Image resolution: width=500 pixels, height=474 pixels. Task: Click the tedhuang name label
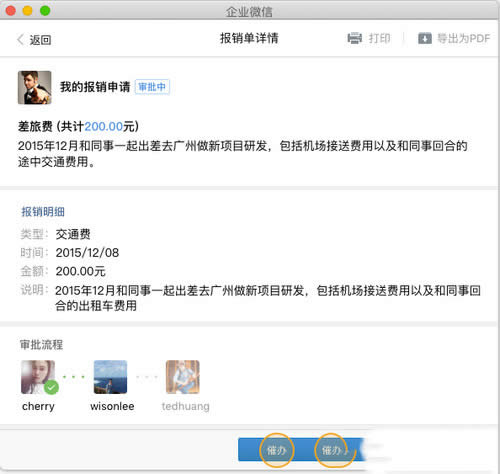pos(186,406)
